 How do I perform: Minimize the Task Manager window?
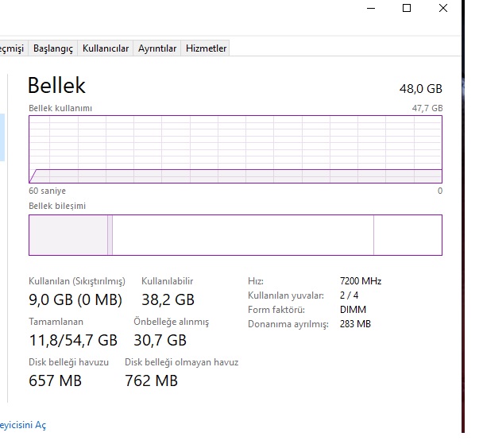tap(370, 8)
